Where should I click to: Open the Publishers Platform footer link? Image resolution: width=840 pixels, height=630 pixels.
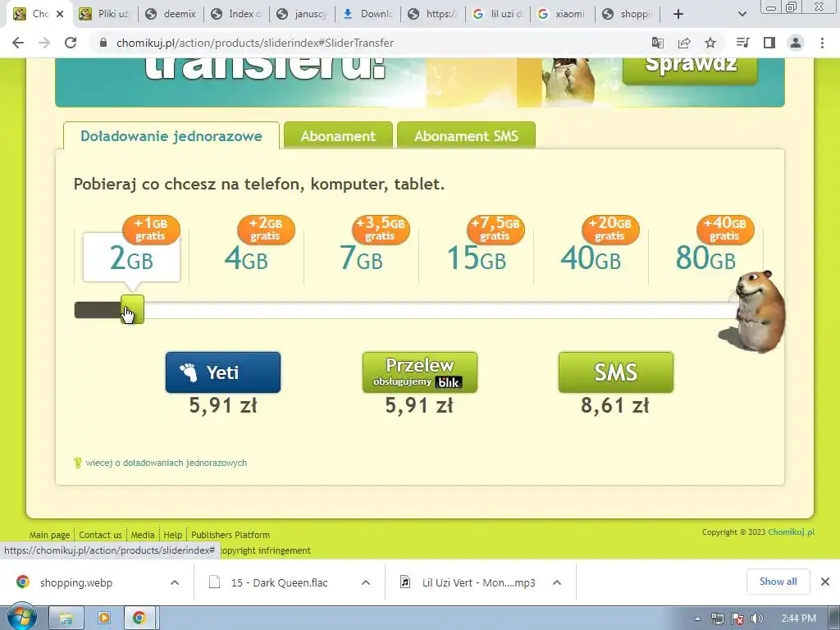click(x=231, y=535)
